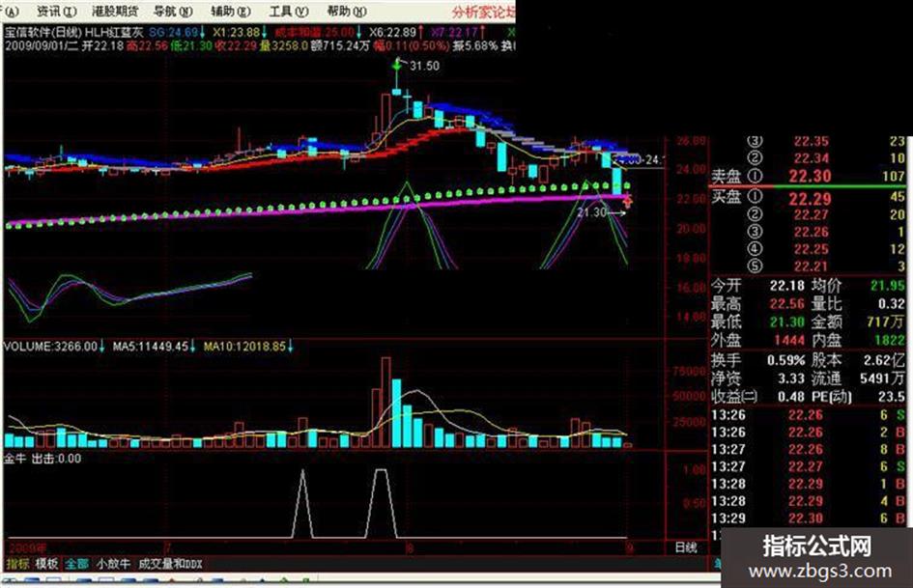Select the circled 3 sell level 22.35
Viewport: 913px width, 588px height.
tap(827, 141)
